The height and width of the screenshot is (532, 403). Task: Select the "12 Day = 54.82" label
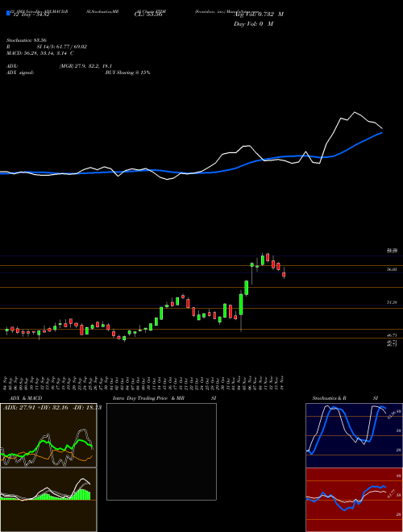point(31,15)
